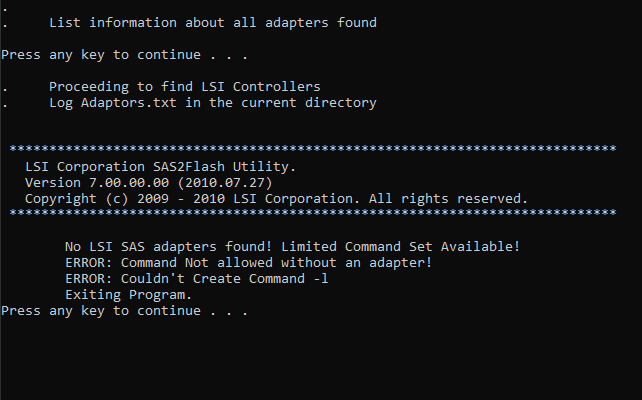Click the upper asterisk separator line
Image resolution: width=642 pixels, height=400 pixels.
pyautogui.click(x=313, y=149)
